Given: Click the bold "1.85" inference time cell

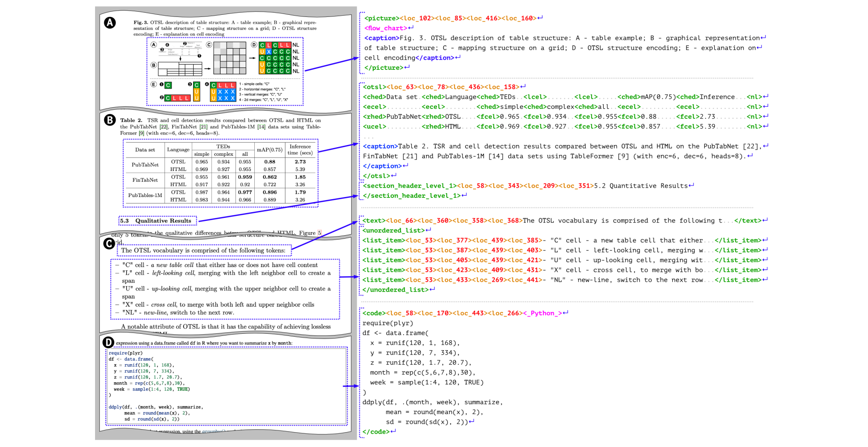Looking at the screenshot, I should 300,177.
